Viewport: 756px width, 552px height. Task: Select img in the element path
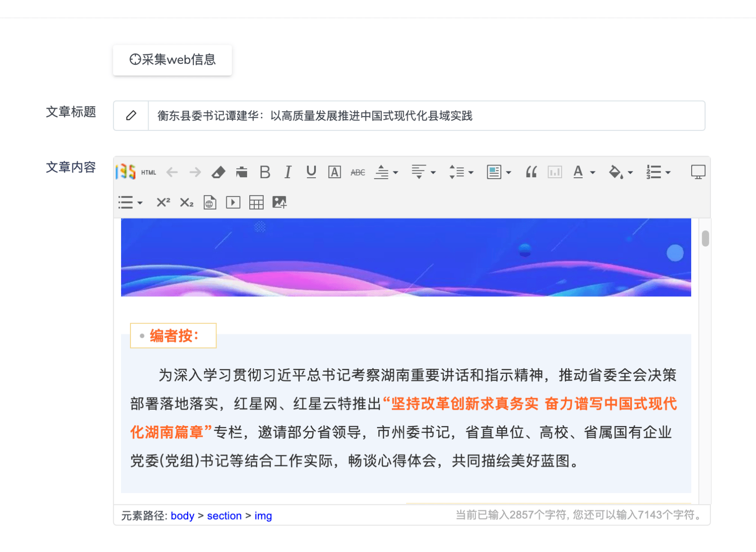click(x=263, y=516)
